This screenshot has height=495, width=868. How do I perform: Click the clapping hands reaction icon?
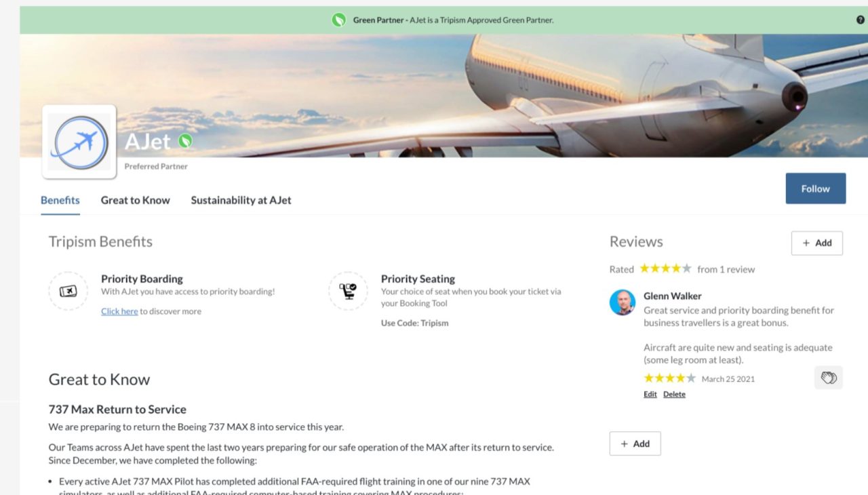pos(828,378)
